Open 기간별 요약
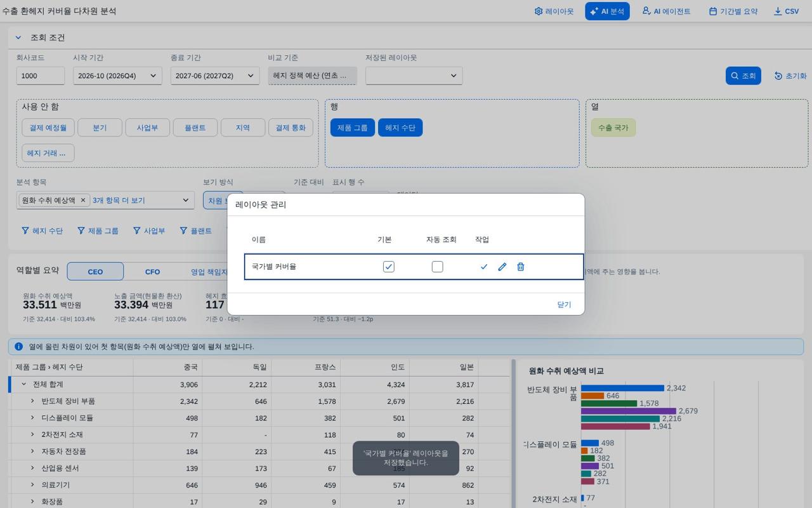This screenshot has height=508, width=812. pos(733,11)
